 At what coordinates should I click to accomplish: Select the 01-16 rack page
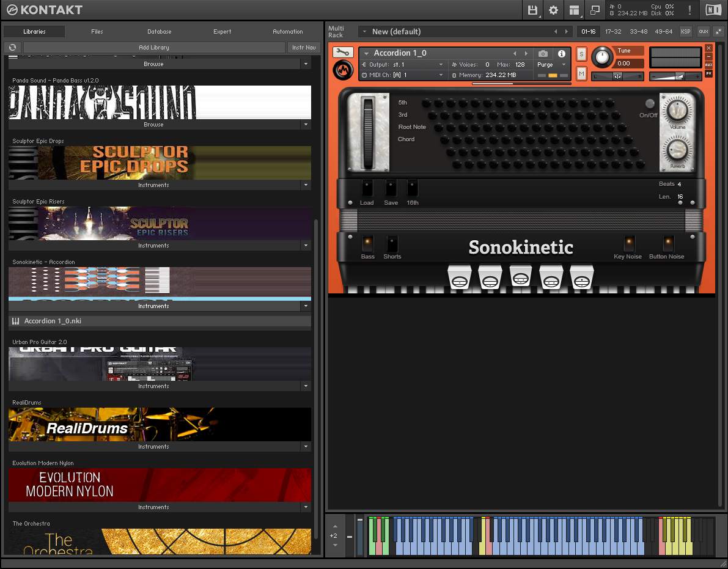[x=588, y=32]
